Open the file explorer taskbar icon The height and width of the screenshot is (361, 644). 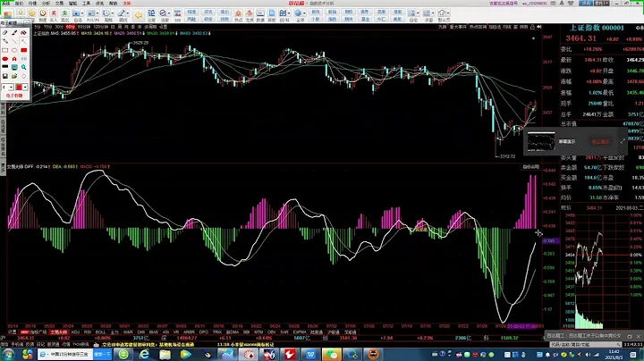click(x=165, y=354)
